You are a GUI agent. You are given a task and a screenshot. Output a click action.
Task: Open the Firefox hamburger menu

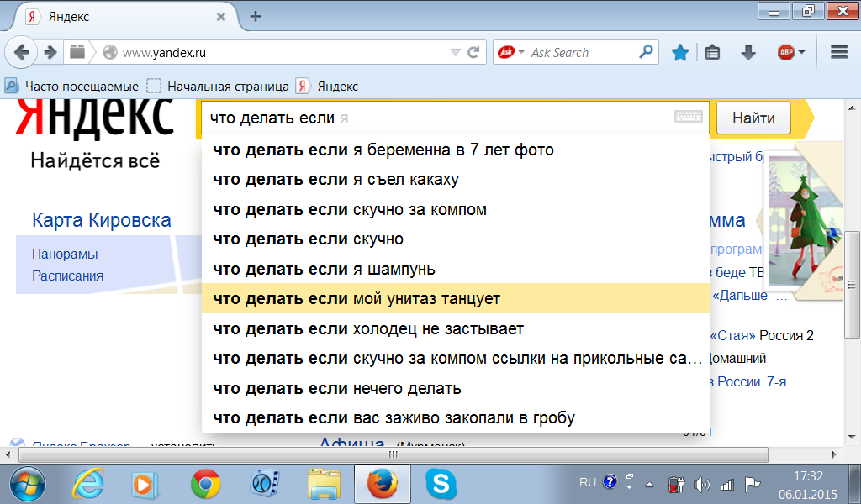[839, 53]
